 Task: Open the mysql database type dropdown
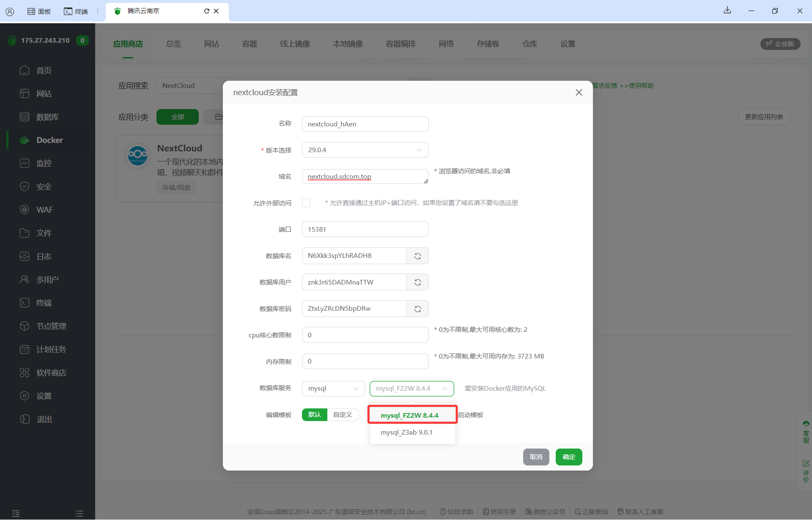pyautogui.click(x=333, y=389)
